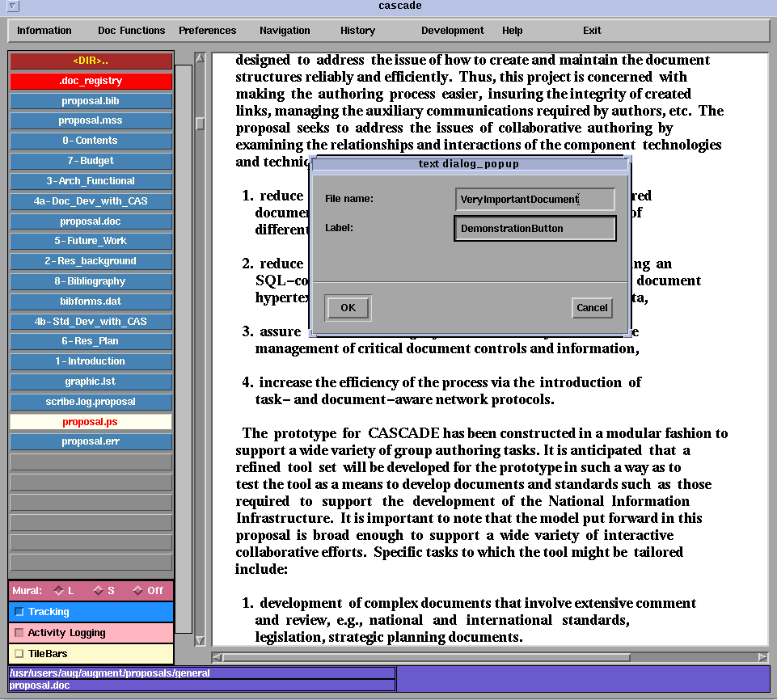Open the Navigation menu
Viewport: 777px width, 700px height.
285,31
